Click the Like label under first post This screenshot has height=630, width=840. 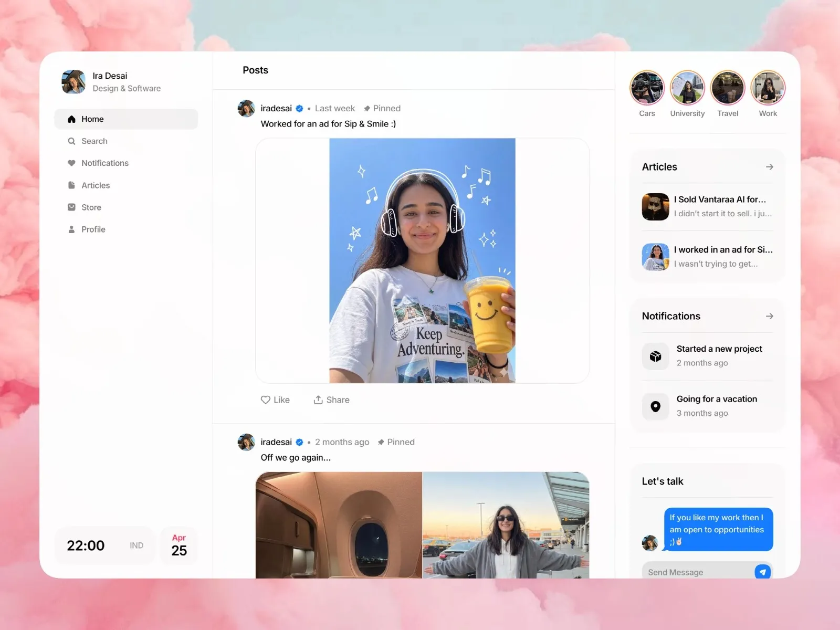click(x=281, y=400)
